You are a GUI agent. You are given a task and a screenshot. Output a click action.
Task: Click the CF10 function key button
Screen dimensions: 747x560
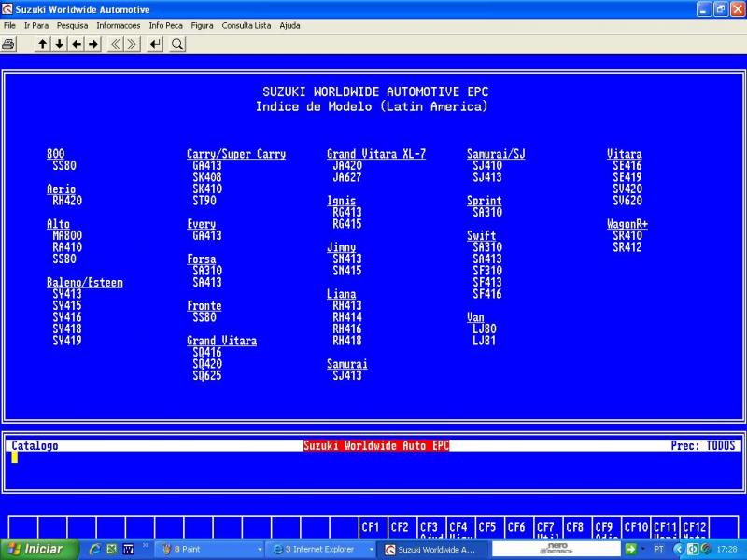(x=636, y=527)
